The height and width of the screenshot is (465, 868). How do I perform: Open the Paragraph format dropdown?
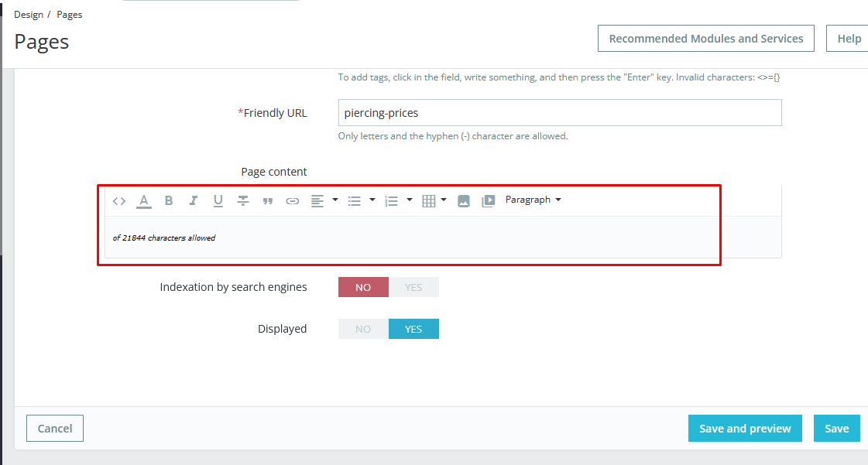coord(533,200)
